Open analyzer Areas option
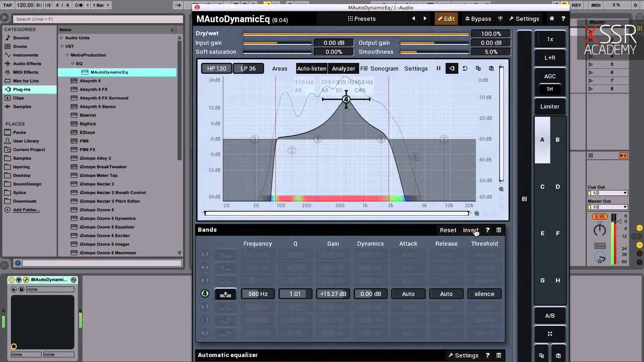Screen dimensions: 644x362 pyautogui.click(x=280, y=68)
